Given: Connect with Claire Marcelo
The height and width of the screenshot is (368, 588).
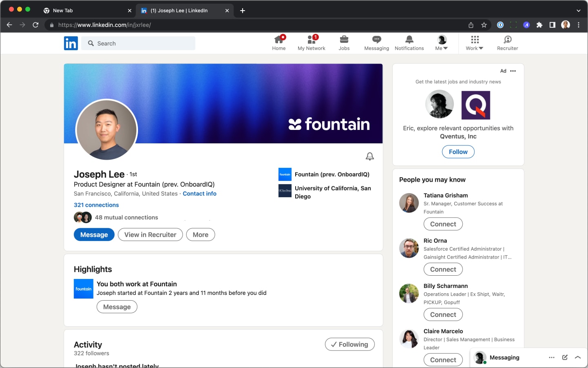Looking at the screenshot, I should [443, 360].
